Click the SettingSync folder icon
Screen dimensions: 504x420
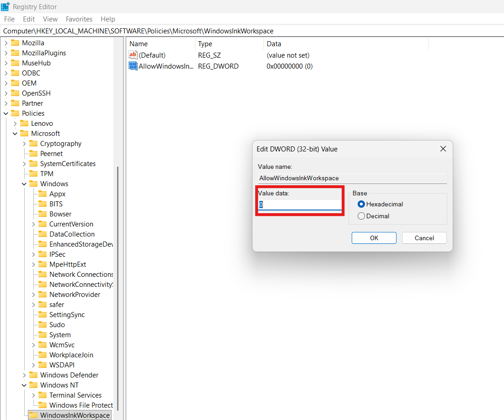43,314
